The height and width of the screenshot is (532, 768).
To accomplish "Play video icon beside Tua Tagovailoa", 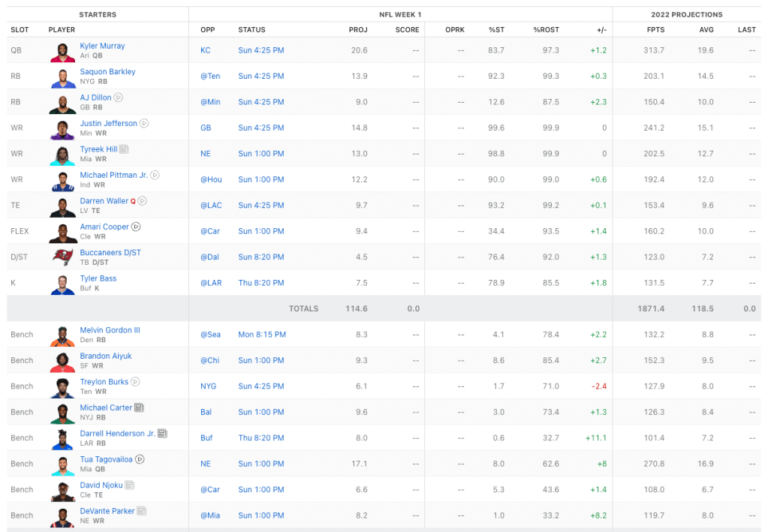I will click(x=140, y=459).
